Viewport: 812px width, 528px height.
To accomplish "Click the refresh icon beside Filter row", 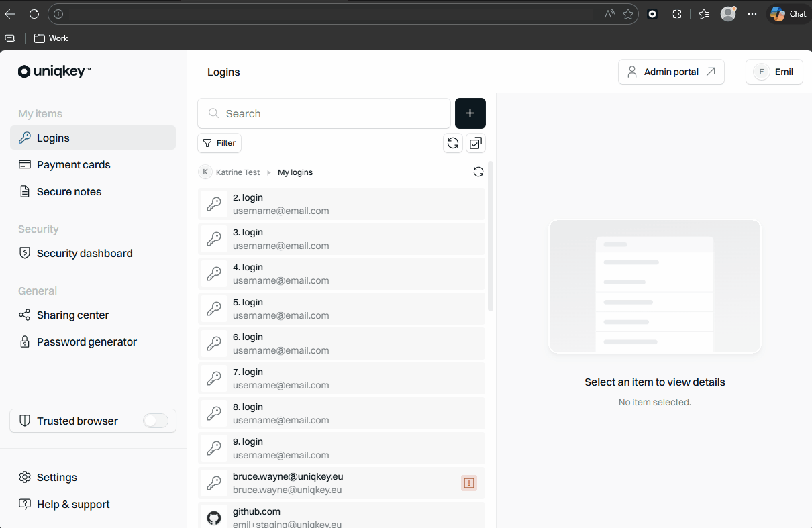I will click(453, 143).
